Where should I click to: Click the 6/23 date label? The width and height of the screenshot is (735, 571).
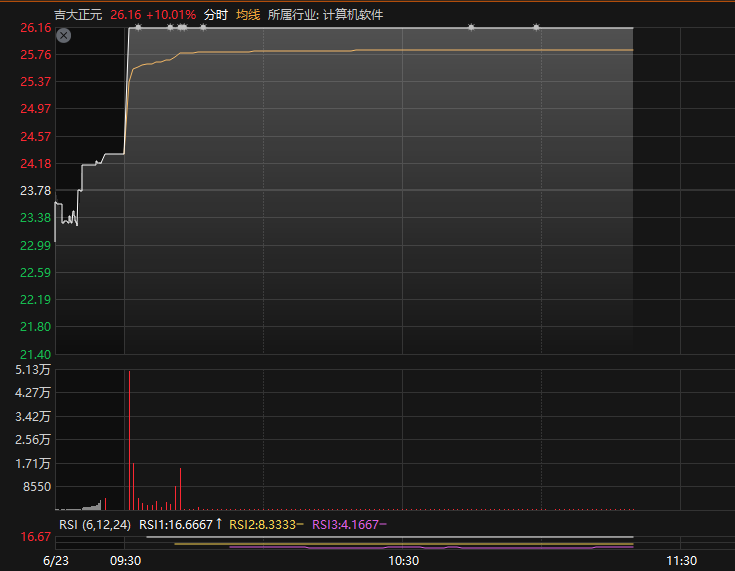click(x=56, y=561)
